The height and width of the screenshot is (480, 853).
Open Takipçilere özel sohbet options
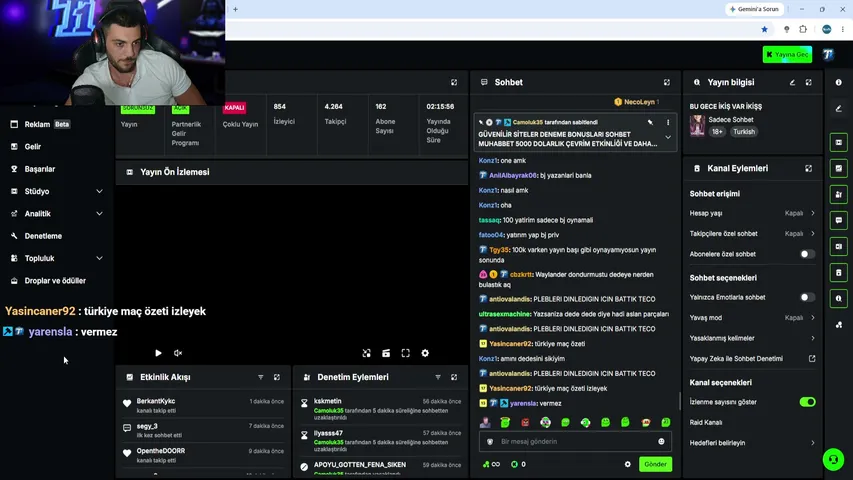point(752,233)
